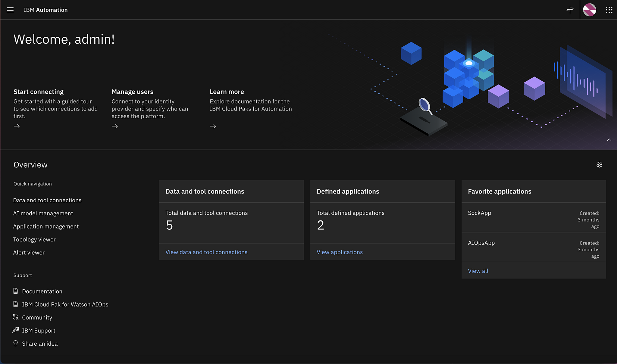Screen dimensions: 617x364
Task: Click the Start connecting heading
Action: (x=39, y=92)
